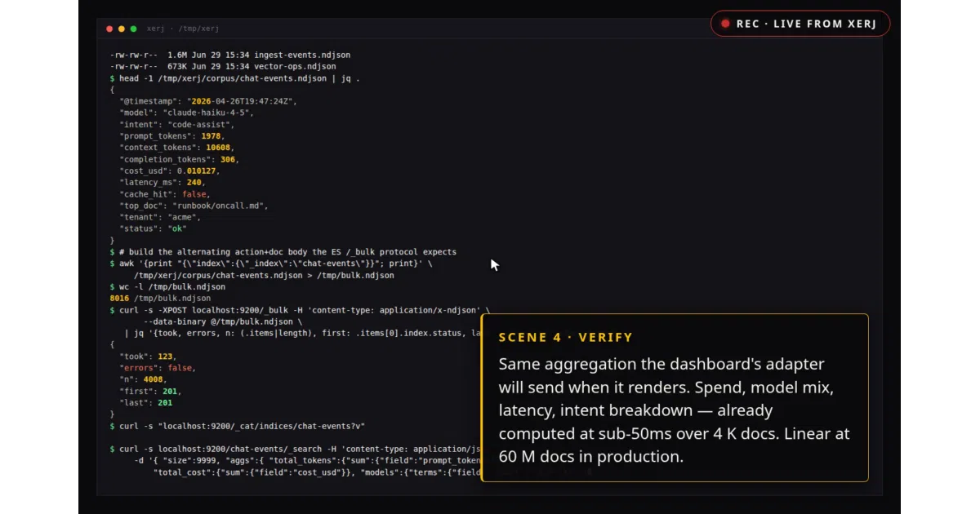The height and width of the screenshot is (514, 980).
Task: Click the 'curl -s -XPOST localhost:9200/_bulk' command
Action: pyautogui.click(x=300, y=310)
